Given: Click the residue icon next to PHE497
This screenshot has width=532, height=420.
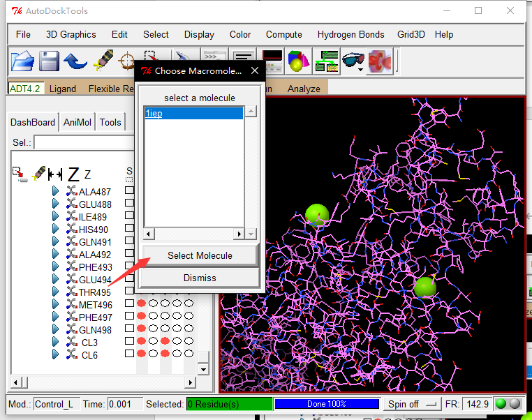Looking at the screenshot, I should coord(72,316).
